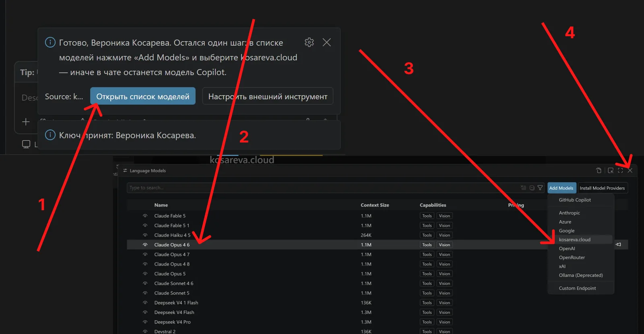Image resolution: width=644 pixels, height=334 pixels.
Task: Click the full-screen icon in Language Models header
Action: coord(620,171)
